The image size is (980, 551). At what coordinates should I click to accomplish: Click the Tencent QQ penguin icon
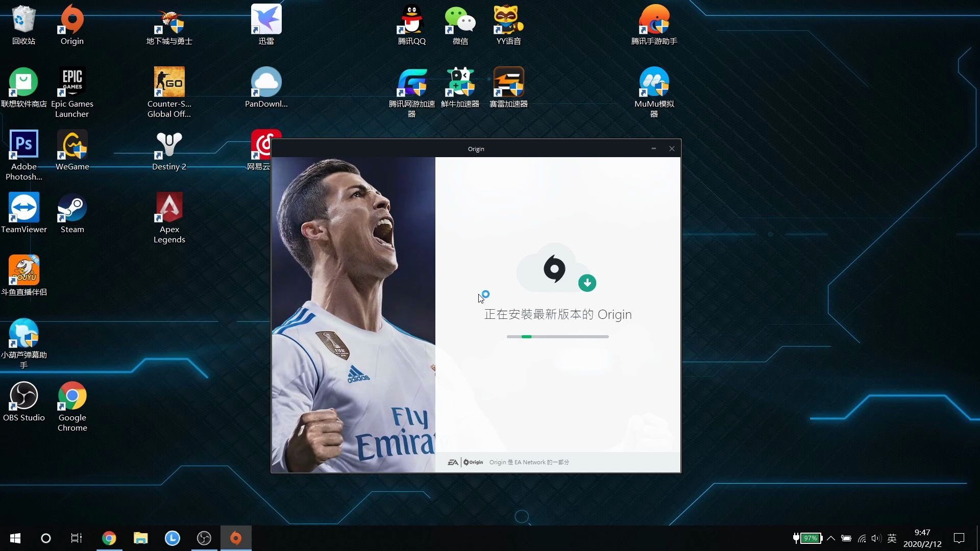tap(411, 19)
